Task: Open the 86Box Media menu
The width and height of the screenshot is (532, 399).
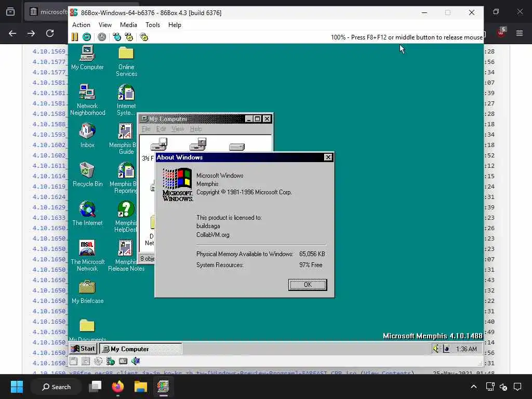Action: (128, 25)
